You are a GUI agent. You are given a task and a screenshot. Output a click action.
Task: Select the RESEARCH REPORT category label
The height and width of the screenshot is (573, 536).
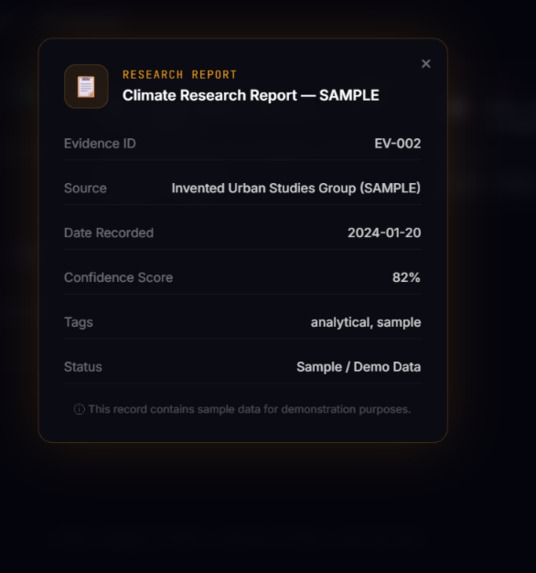coord(180,75)
